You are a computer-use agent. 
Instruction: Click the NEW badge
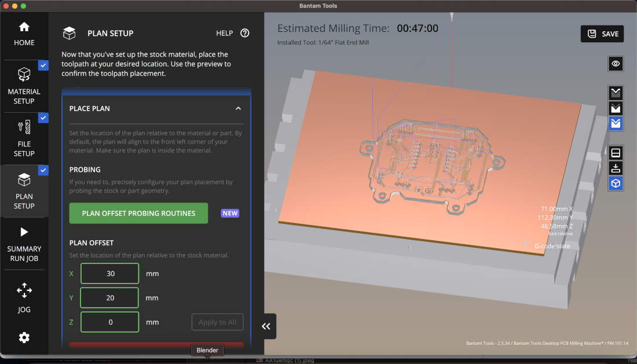point(230,213)
